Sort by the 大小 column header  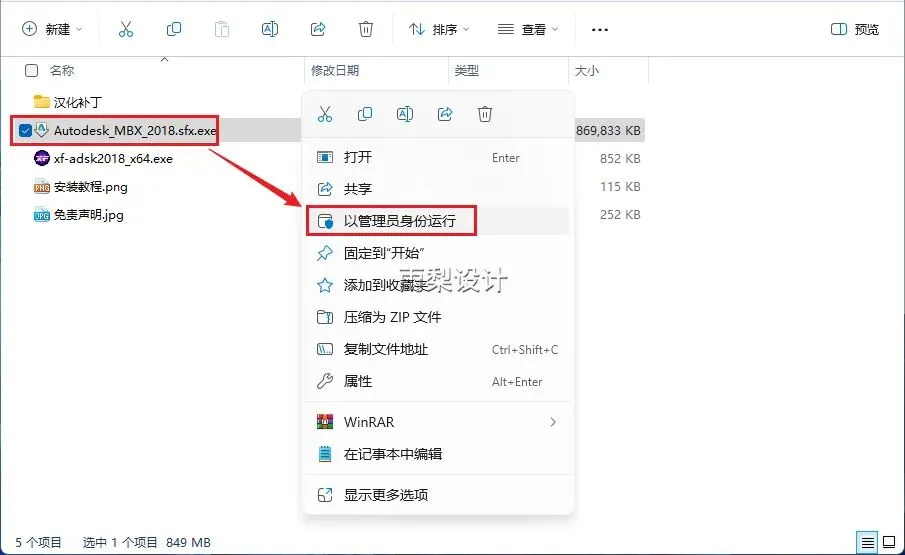tap(586, 70)
